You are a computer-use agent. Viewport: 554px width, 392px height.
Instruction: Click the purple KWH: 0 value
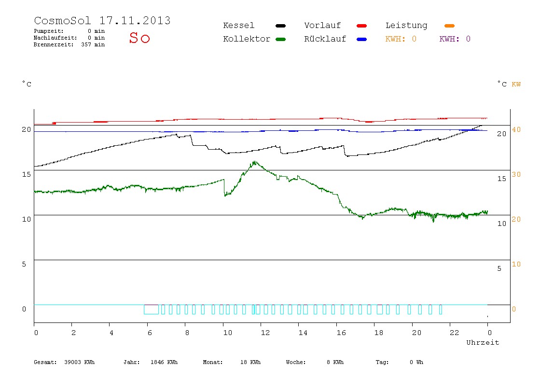click(455, 39)
